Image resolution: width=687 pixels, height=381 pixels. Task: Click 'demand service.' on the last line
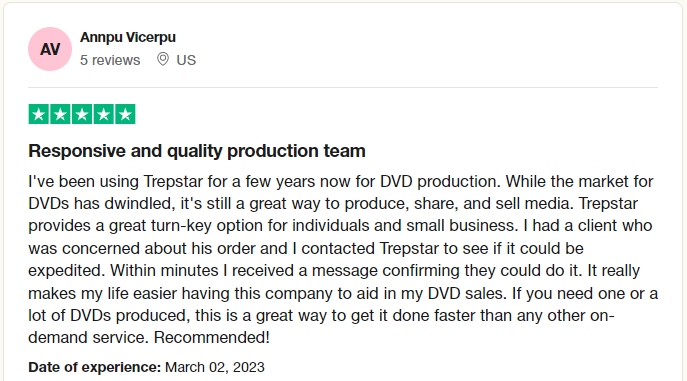[x=89, y=338]
